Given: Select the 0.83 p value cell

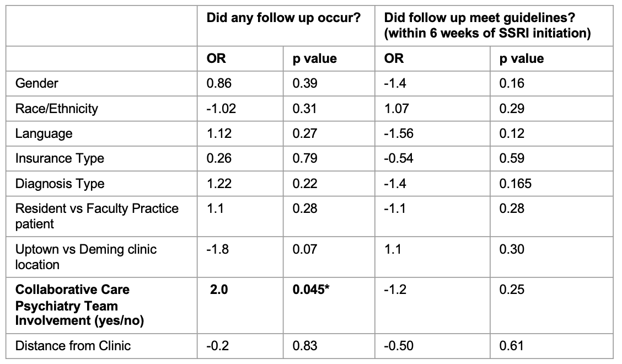Looking at the screenshot, I should [304, 346].
